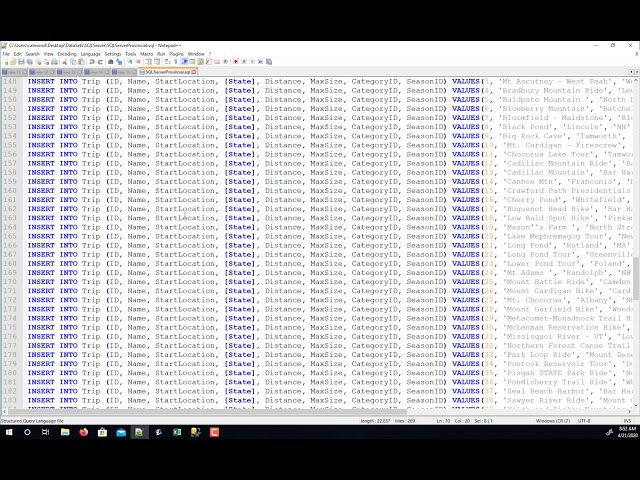Click the Windows (CR LF) status field
640x480 pixels.
[x=553, y=421]
